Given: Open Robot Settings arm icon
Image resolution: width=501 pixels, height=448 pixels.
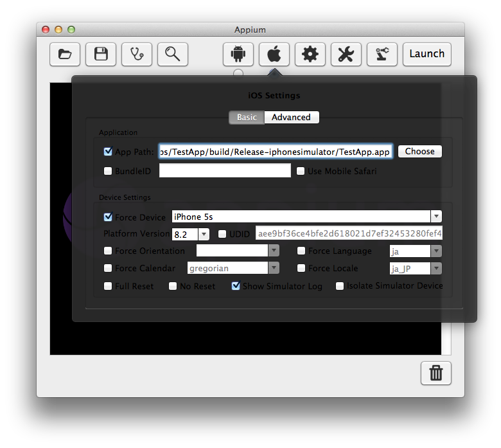Looking at the screenshot, I should pyautogui.click(x=382, y=54).
